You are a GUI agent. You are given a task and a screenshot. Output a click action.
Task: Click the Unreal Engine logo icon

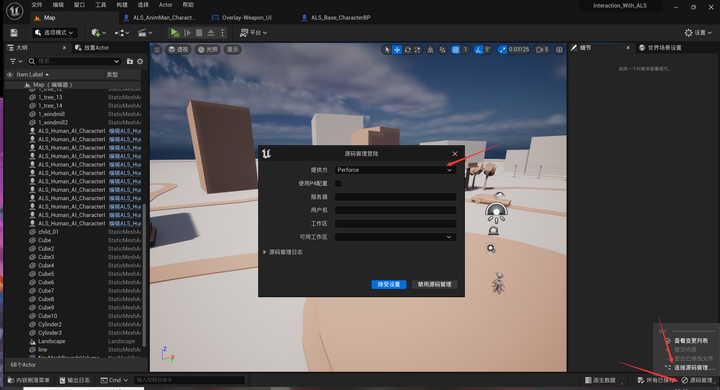[x=15, y=11]
